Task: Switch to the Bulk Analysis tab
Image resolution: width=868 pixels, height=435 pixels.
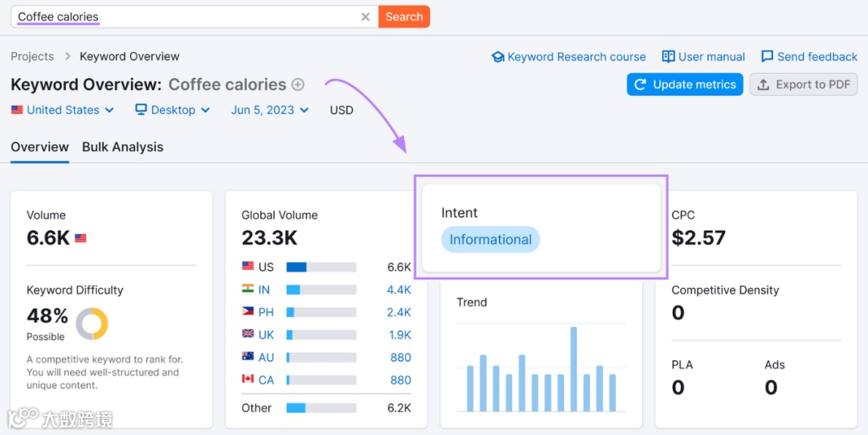Action: (x=122, y=147)
